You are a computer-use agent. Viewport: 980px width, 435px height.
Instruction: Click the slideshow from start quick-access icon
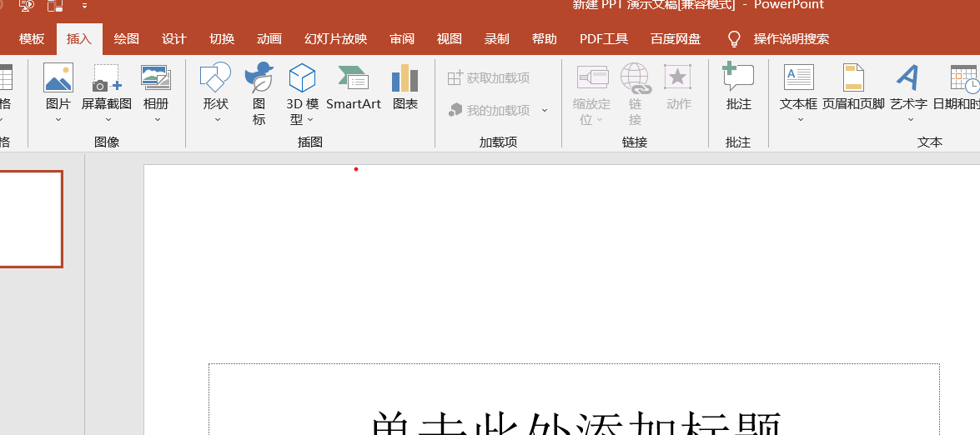(26, 6)
